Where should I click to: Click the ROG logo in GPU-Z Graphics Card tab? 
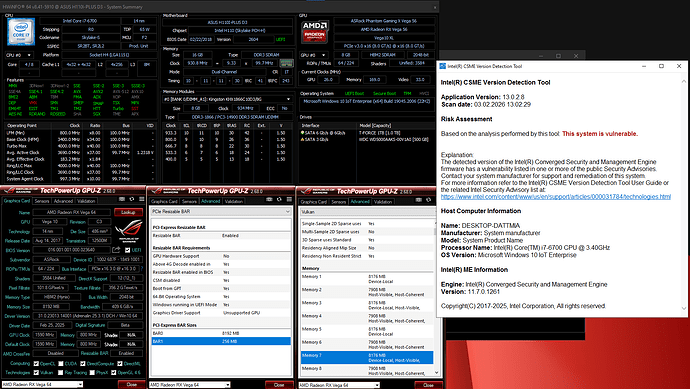point(129,230)
